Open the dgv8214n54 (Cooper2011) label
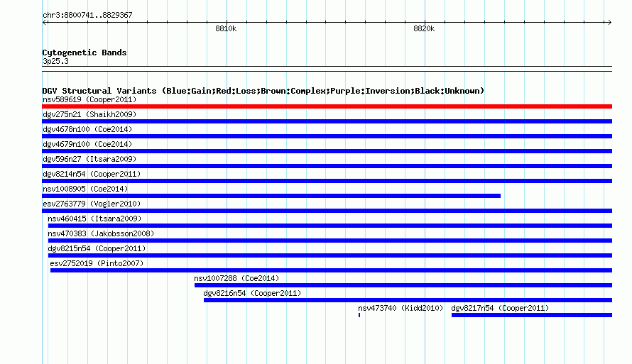 point(92,174)
